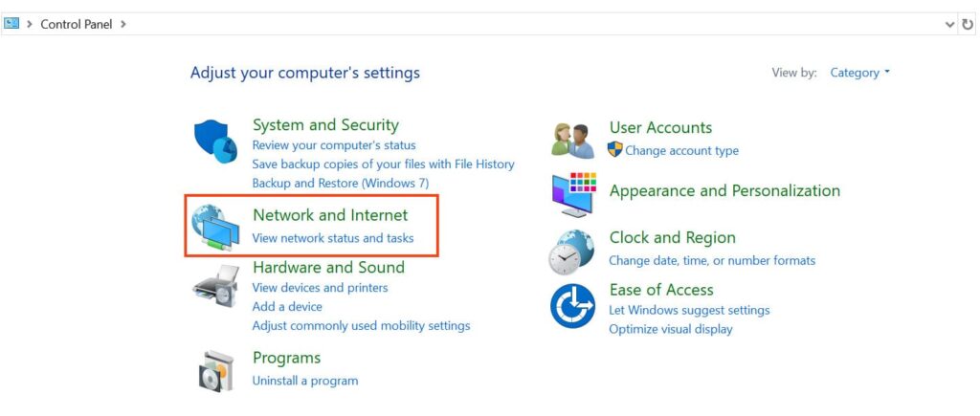Open the System and Security shield icon
This screenshot has width=980, height=416.
(x=215, y=142)
